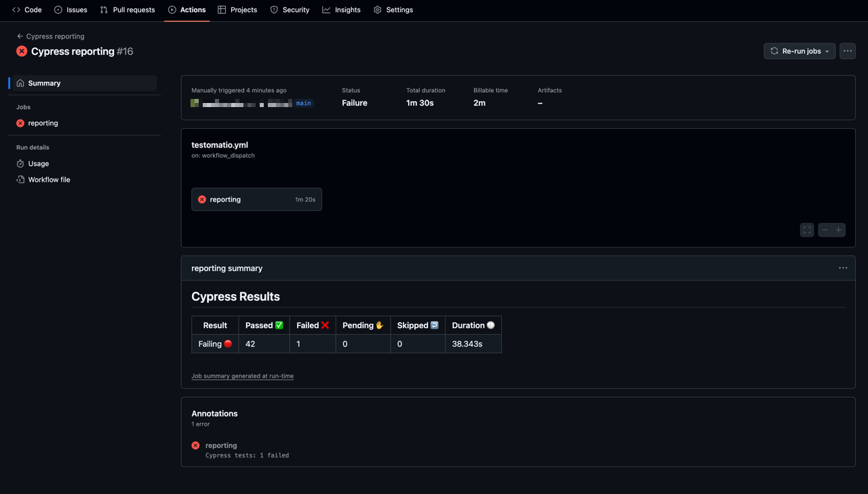The image size is (868, 494).
Task: Open the workflow run options kebab menu
Action: point(847,51)
